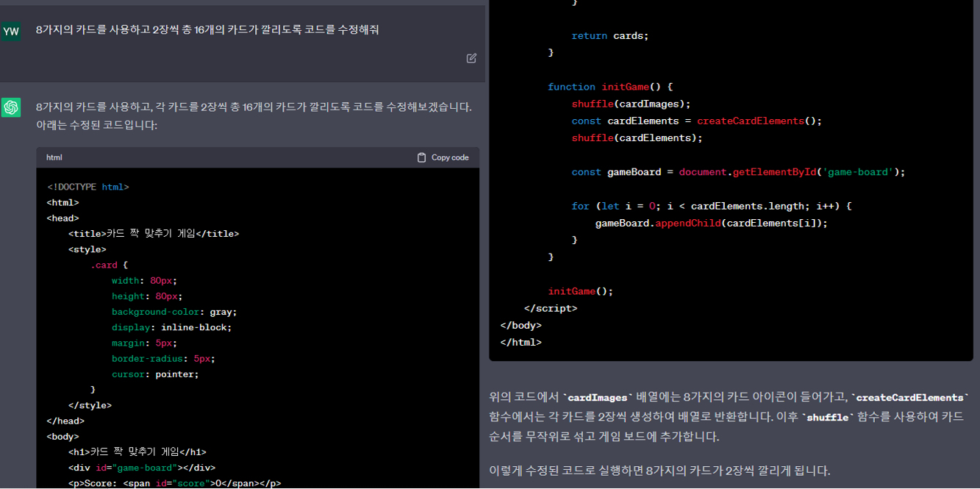Click the <h1>카드 짝 맞추기 게임</h1> line
Screen dimensions: 980x489
coord(137,452)
